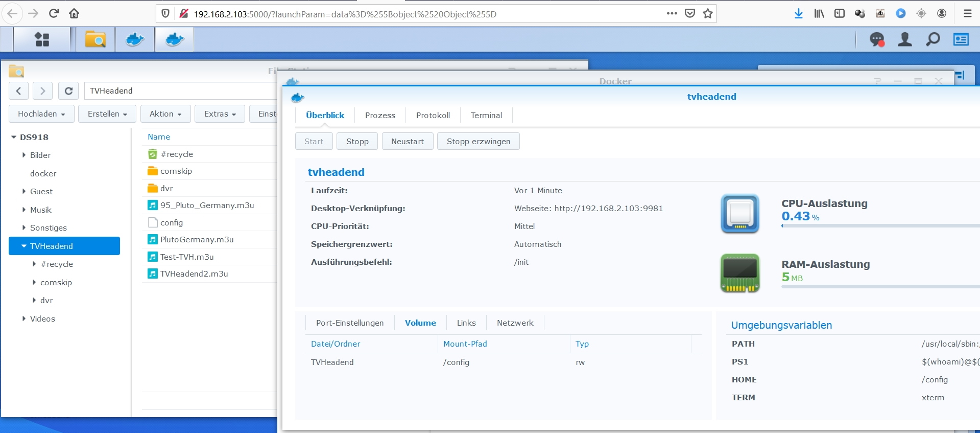
Task: Open the DSM widgets panel icon
Action: click(961, 39)
